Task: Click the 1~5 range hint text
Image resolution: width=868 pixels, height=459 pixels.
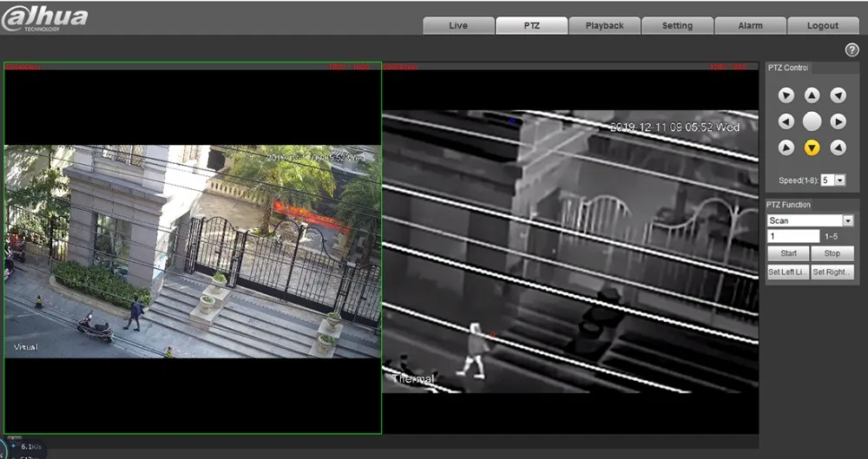Action: (x=831, y=236)
